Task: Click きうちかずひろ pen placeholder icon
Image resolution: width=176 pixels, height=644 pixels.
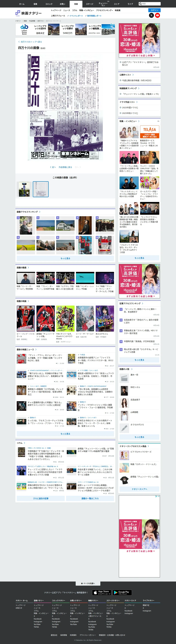Action: click(x=124, y=428)
